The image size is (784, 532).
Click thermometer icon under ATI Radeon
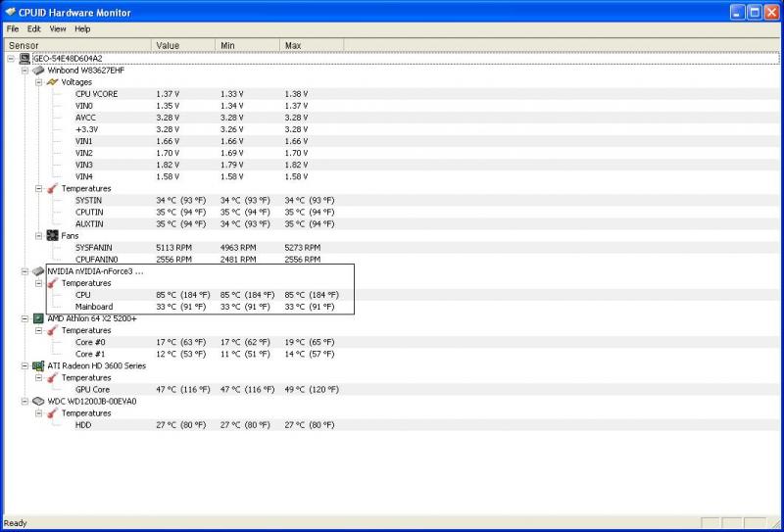click(52, 377)
